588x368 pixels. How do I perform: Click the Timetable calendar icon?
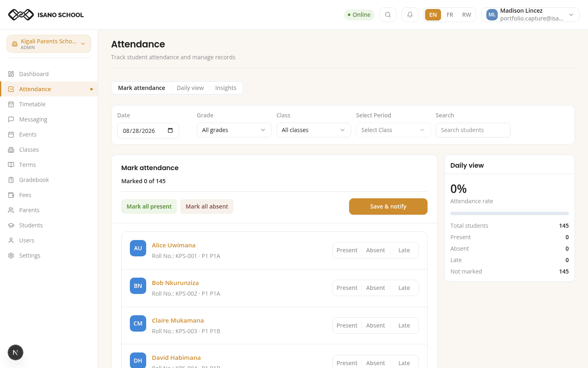(11, 104)
